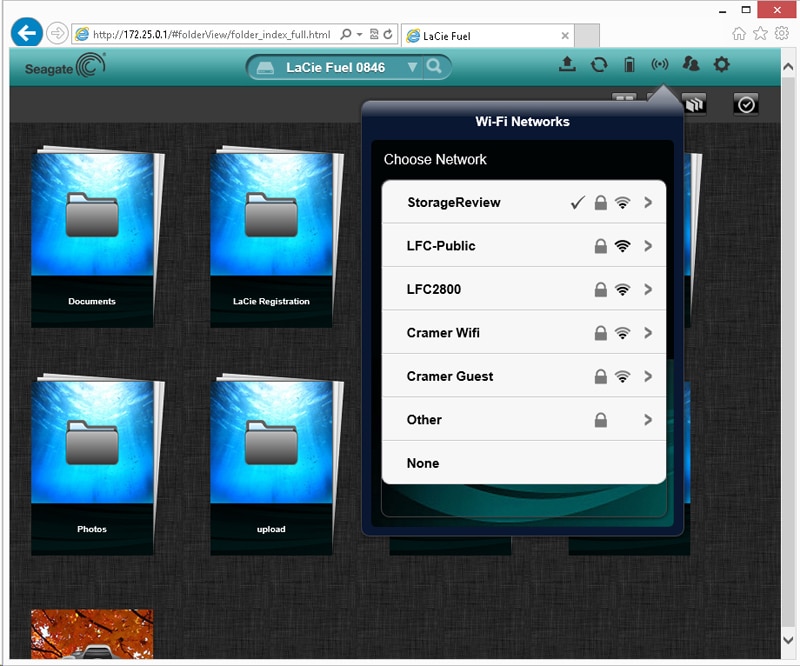
Task: Open the browser favorites star
Action: click(x=760, y=34)
